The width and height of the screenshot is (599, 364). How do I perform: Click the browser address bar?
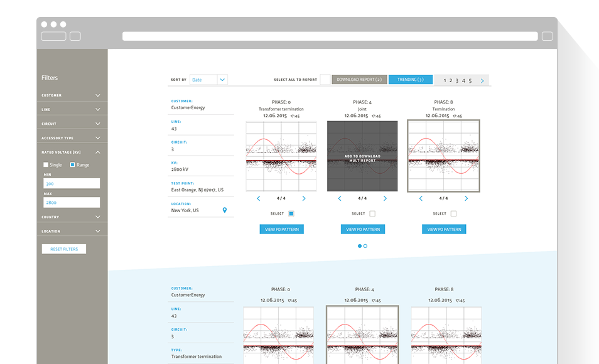330,36
